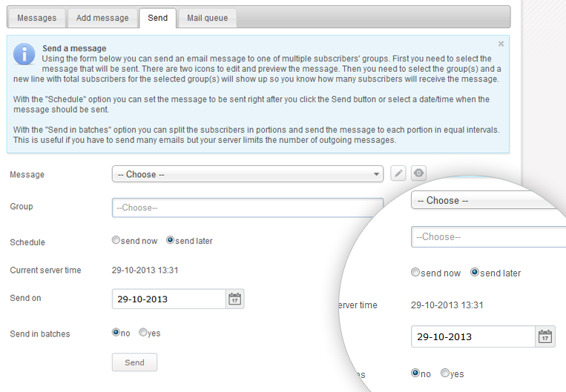The height and width of the screenshot is (392, 566).
Task: Select 'no' for Send in batches in form
Action: (116, 332)
